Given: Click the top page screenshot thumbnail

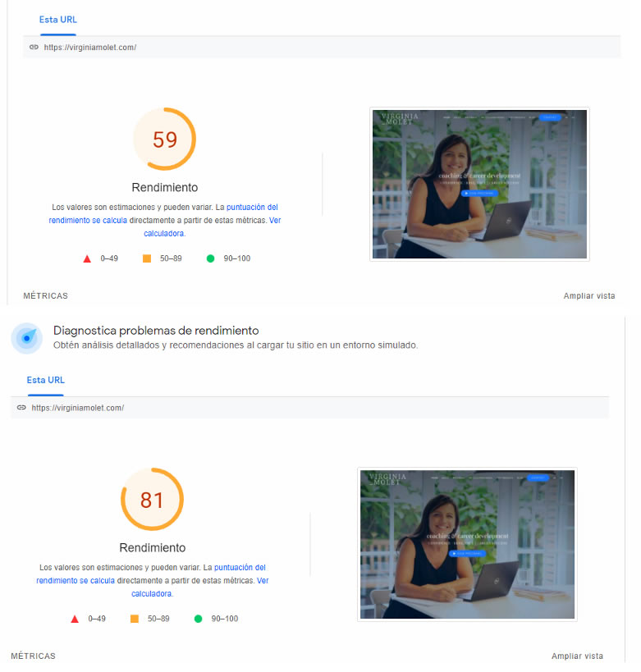Looking at the screenshot, I should (479, 185).
